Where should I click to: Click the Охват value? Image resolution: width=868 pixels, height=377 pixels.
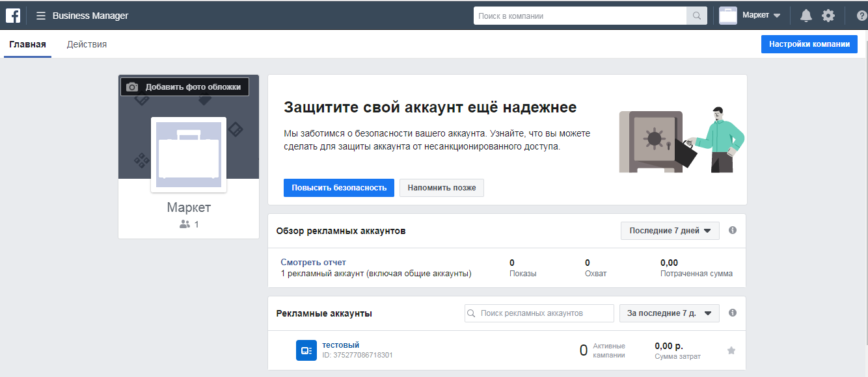(588, 263)
